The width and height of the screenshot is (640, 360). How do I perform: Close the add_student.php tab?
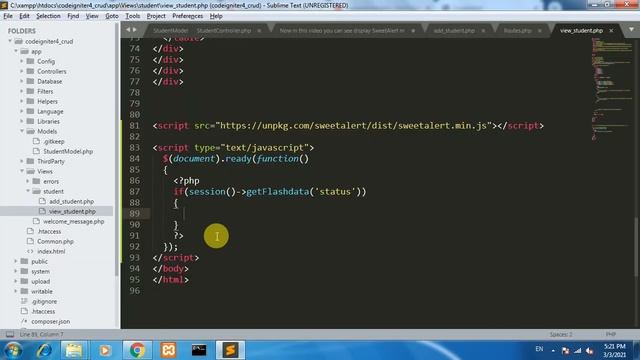[x=483, y=31]
